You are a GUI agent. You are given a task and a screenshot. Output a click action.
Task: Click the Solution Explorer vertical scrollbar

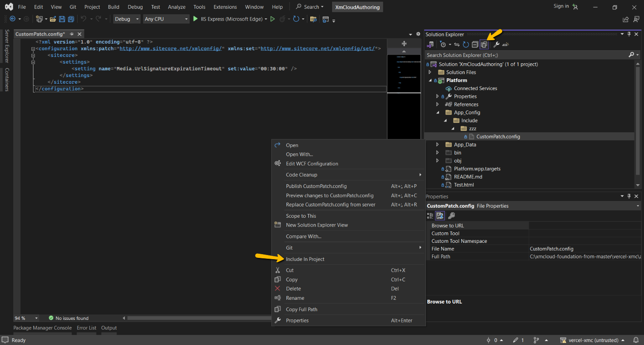638,121
